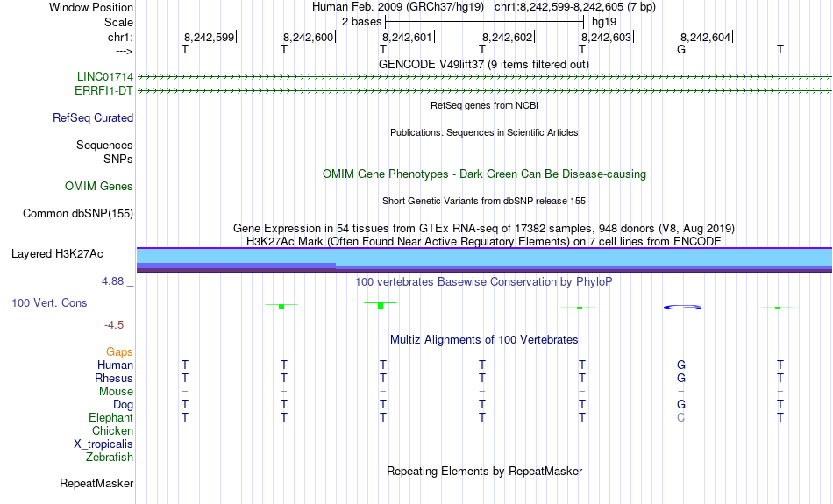Screen dimensions: 833x504
Task: Select the Rhesus alignment row label
Action: [x=114, y=378]
